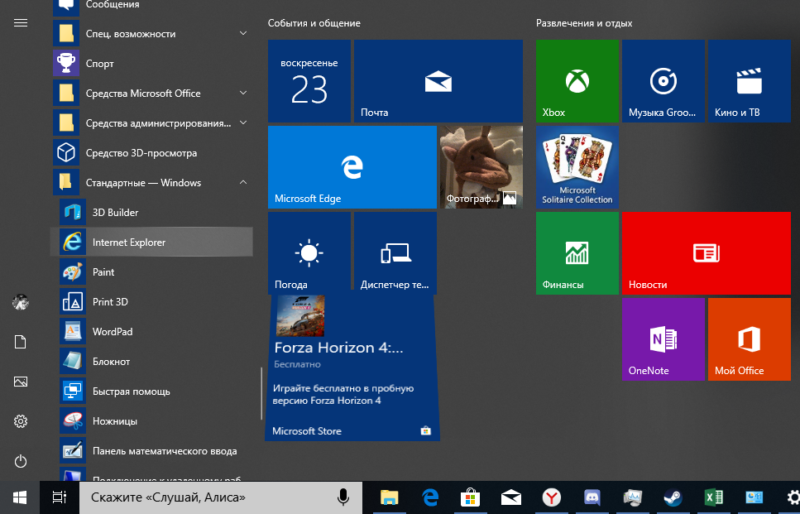Open Discord from the taskbar

(x=592, y=497)
